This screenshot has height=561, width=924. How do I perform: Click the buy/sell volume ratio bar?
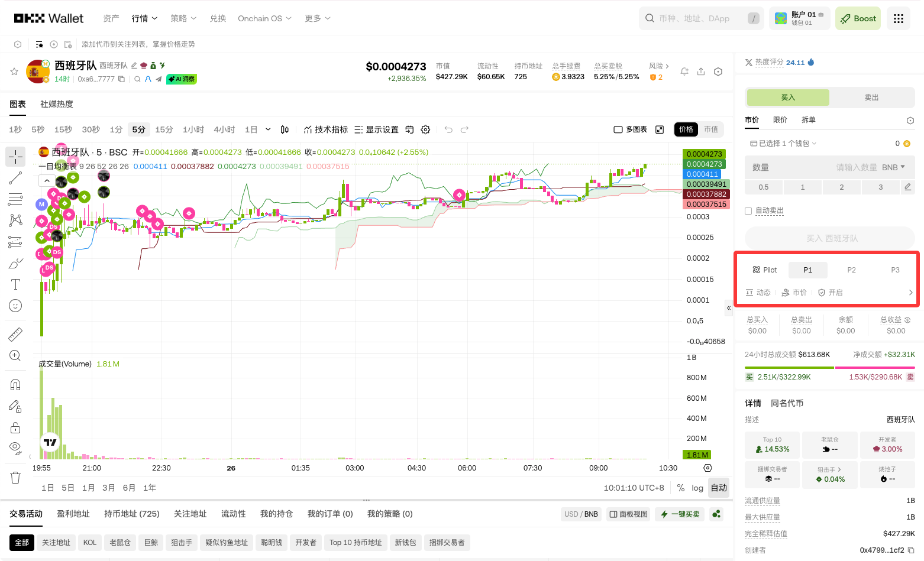click(830, 368)
